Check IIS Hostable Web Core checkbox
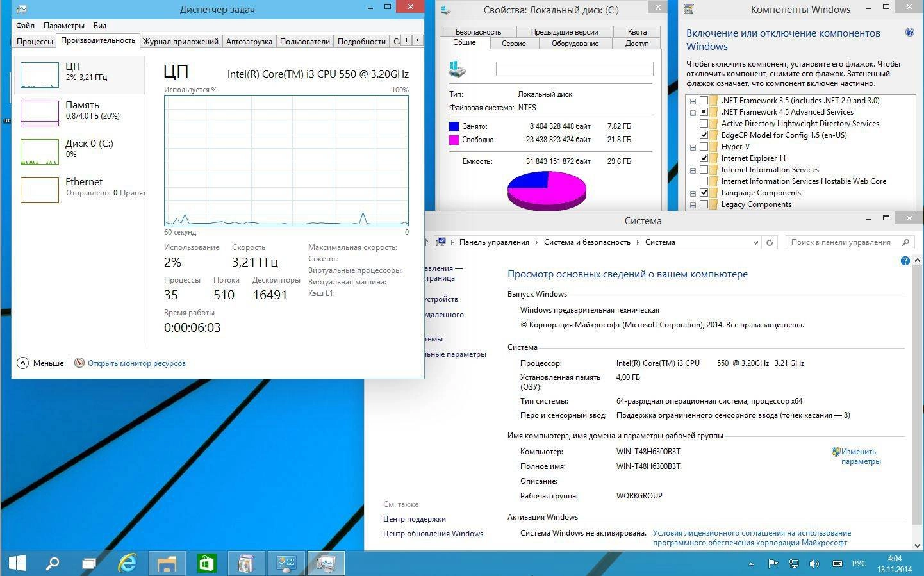 pyautogui.click(x=704, y=181)
